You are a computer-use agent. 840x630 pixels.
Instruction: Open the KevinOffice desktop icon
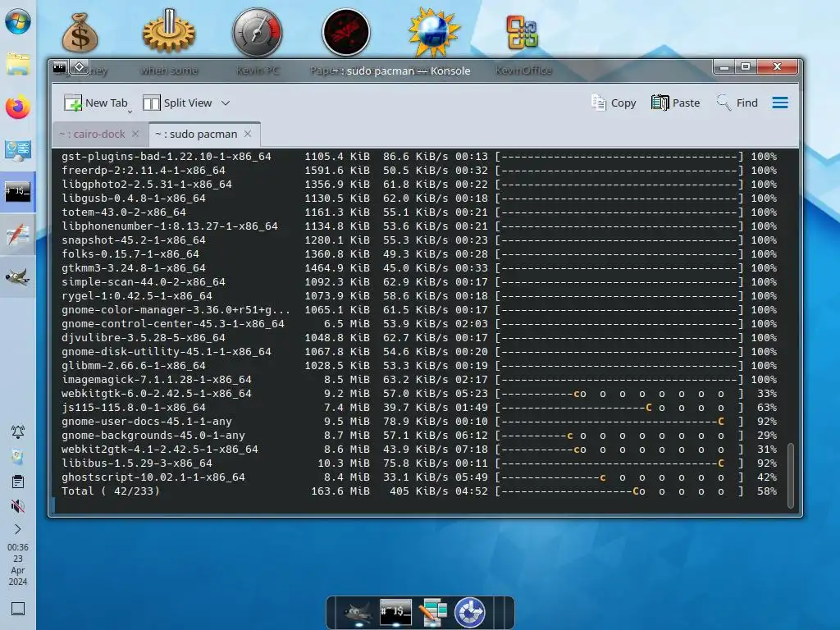click(523, 32)
